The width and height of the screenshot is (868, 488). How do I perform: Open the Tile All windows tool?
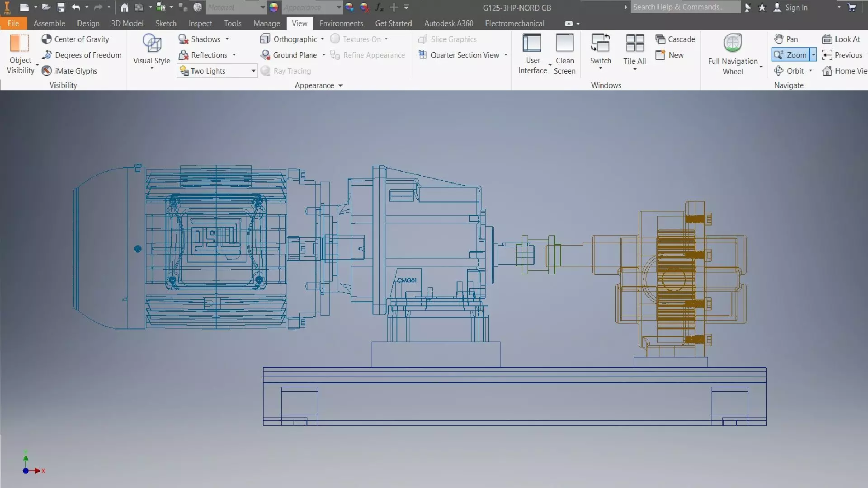pos(634,44)
